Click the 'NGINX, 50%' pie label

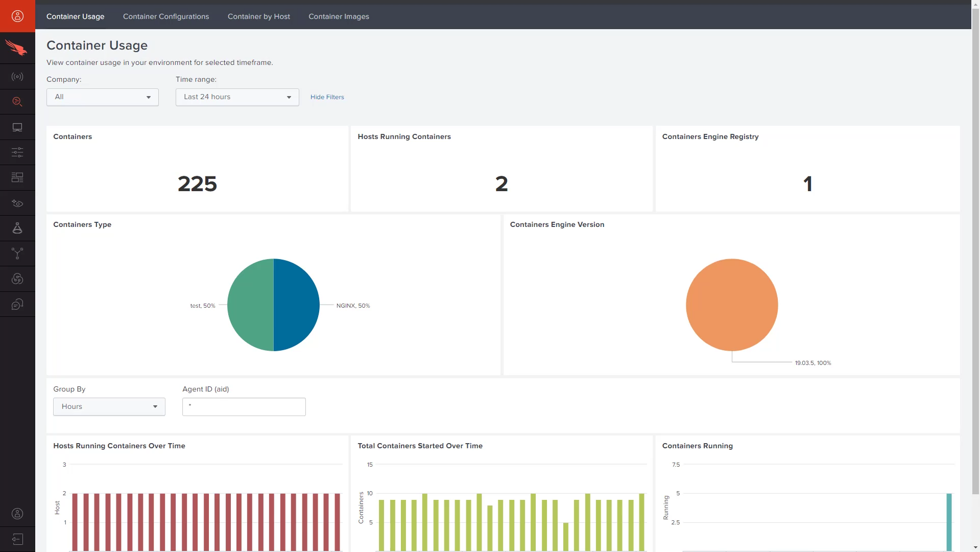click(x=353, y=306)
